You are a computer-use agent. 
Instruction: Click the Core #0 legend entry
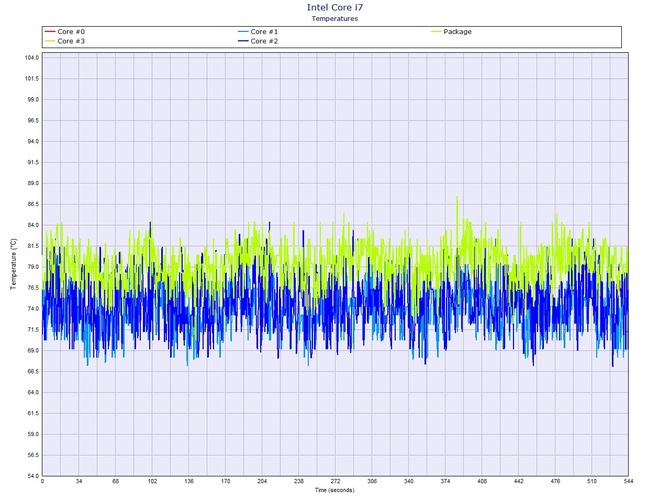65,32
